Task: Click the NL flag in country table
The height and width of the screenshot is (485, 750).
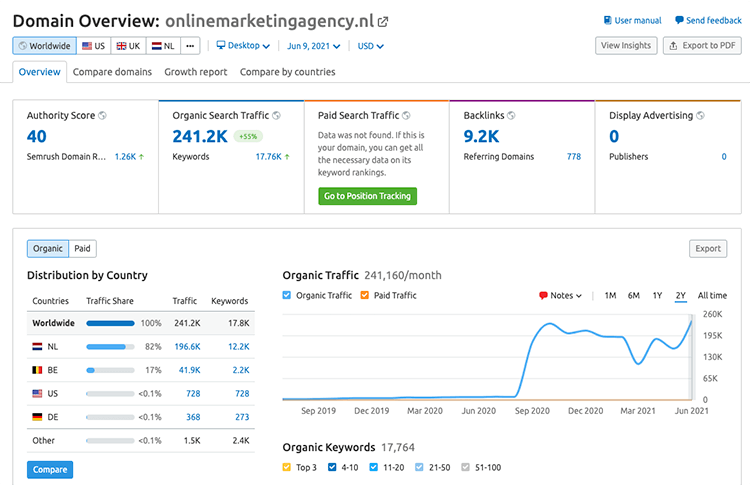Action: point(37,346)
